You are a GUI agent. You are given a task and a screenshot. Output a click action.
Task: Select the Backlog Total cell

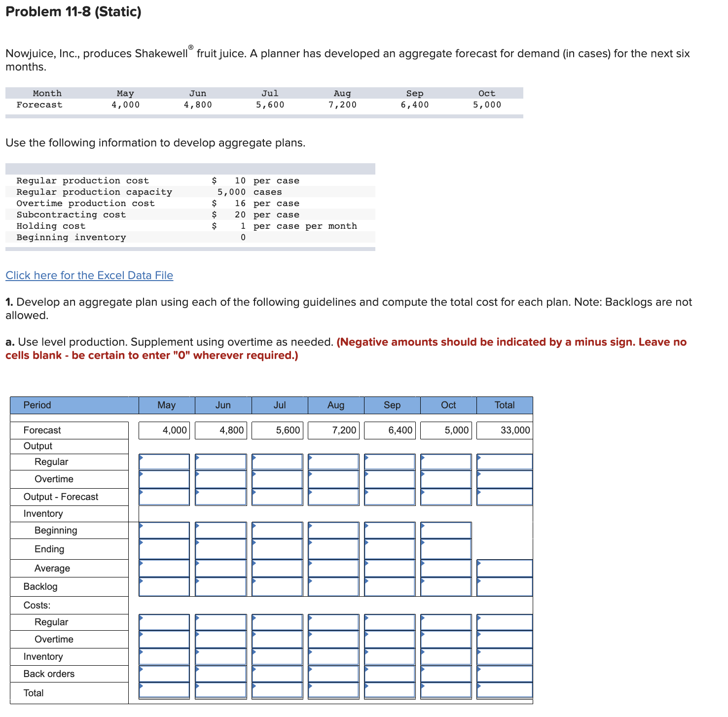coord(505,587)
